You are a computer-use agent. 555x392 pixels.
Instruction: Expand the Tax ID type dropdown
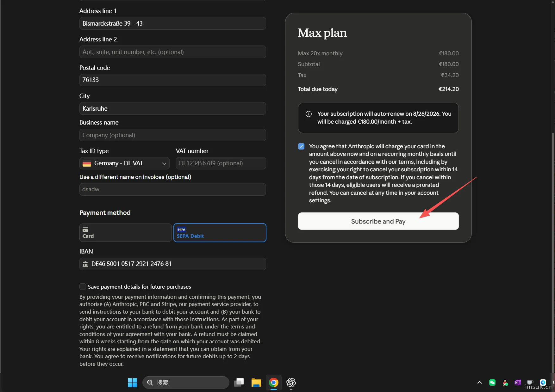click(124, 163)
